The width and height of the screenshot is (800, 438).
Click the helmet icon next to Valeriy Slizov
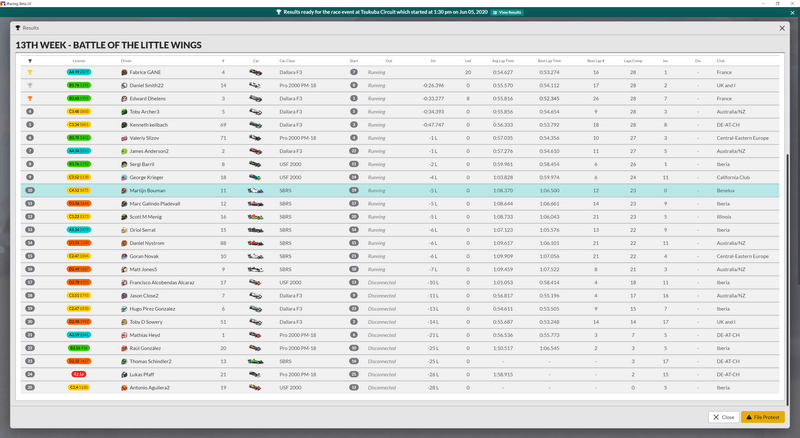point(124,138)
